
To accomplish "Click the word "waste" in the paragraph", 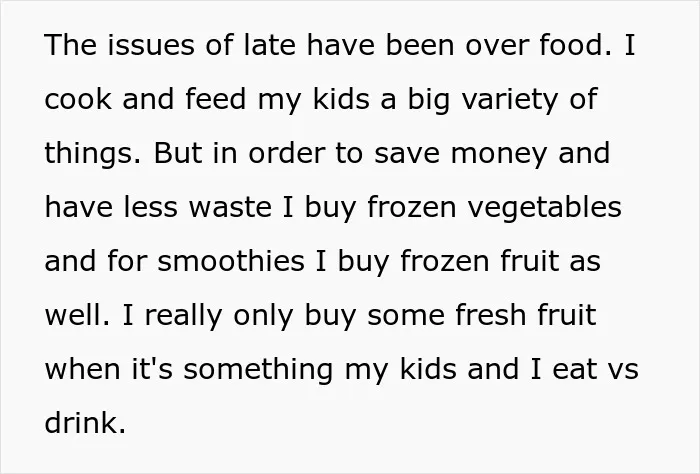I will (230, 207).
